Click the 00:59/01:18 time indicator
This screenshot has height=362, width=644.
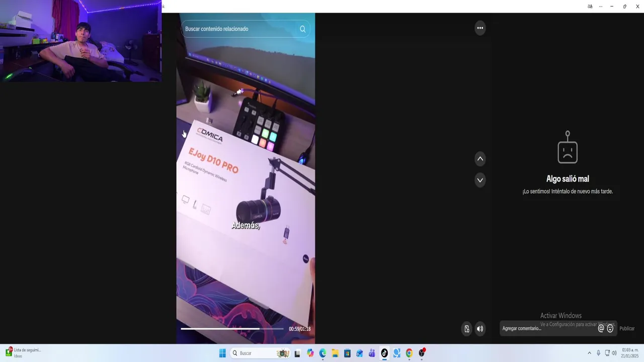point(299,329)
